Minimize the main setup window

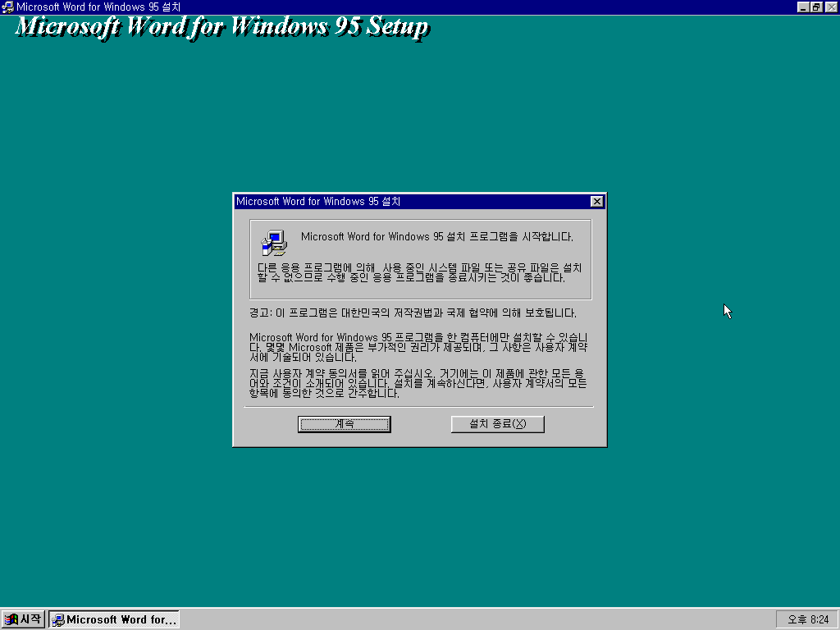(x=802, y=7)
